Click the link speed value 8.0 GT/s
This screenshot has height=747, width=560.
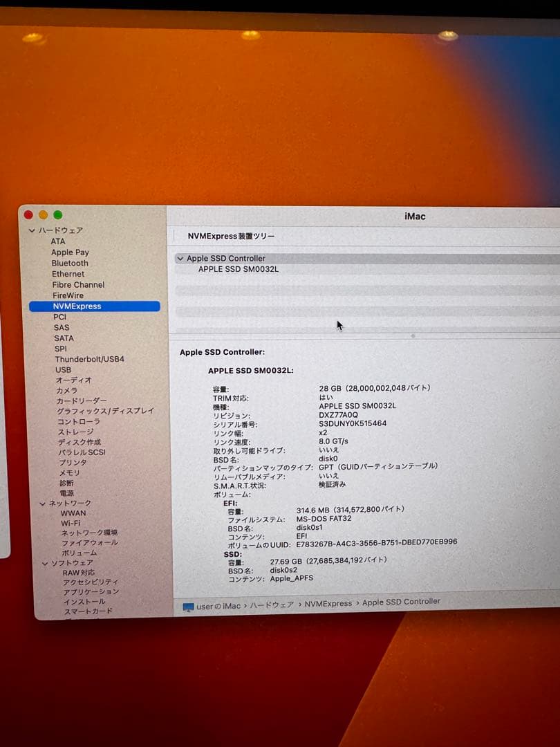click(x=333, y=441)
